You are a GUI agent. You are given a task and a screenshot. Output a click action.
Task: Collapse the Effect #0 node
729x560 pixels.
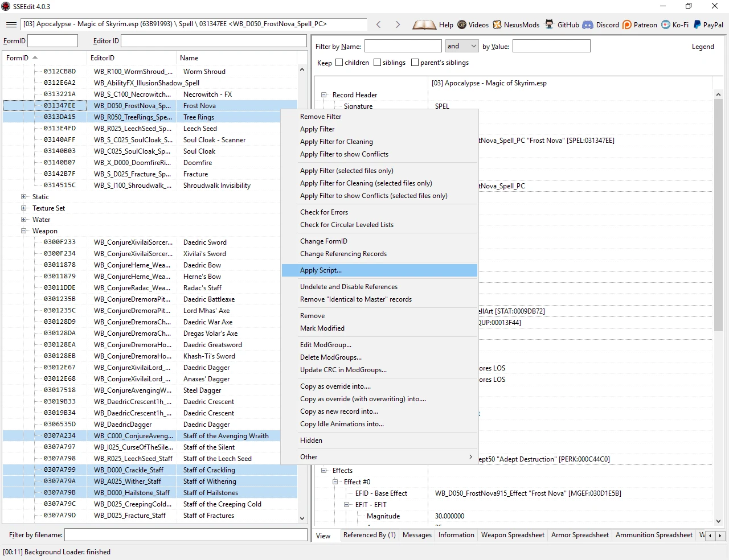click(335, 482)
